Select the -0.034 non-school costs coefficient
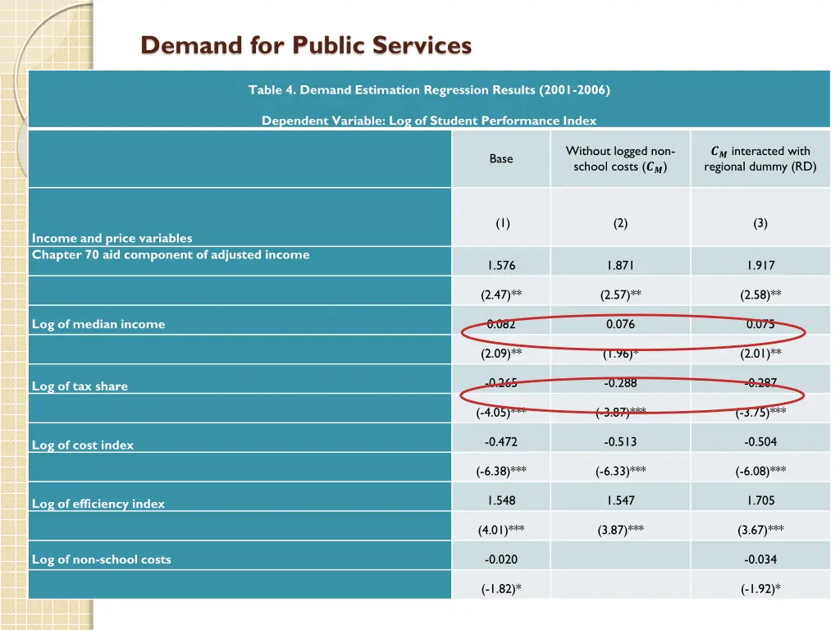The height and width of the screenshot is (630, 840). tap(760, 559)
